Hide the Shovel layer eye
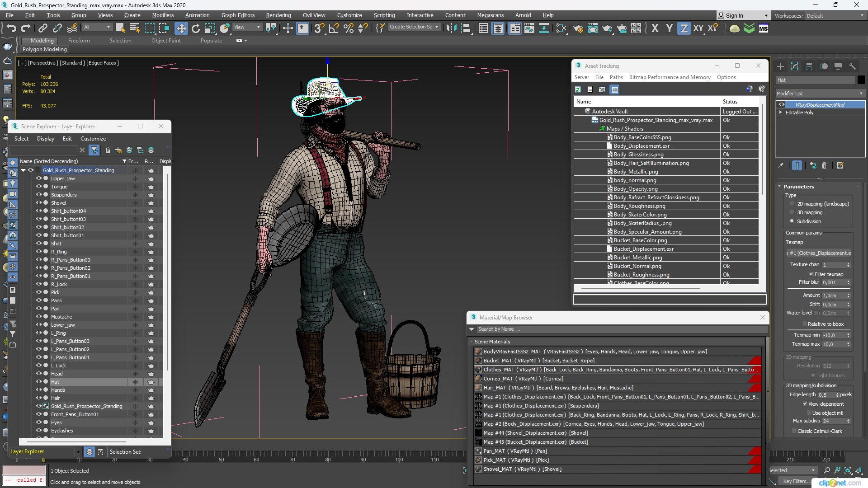 click(x=38, y=203)
